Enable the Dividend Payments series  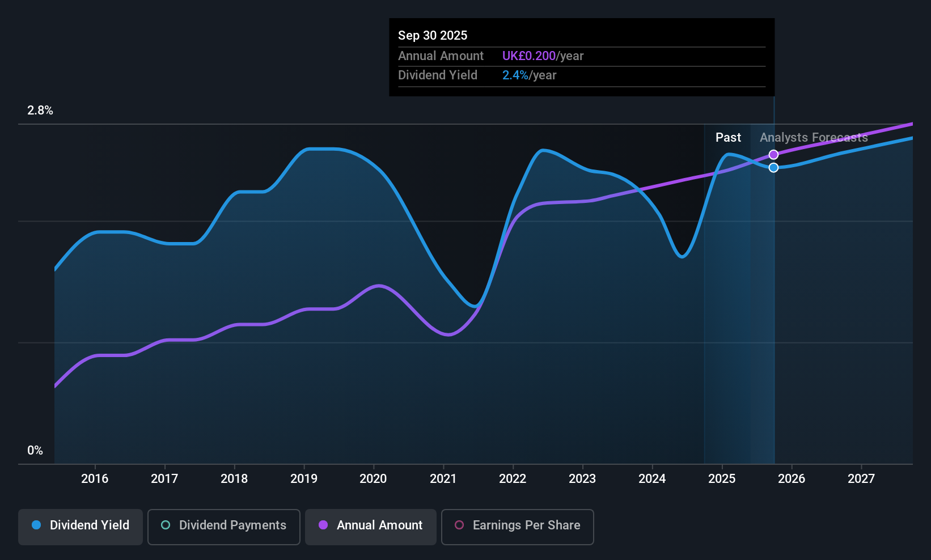[224, 527]
